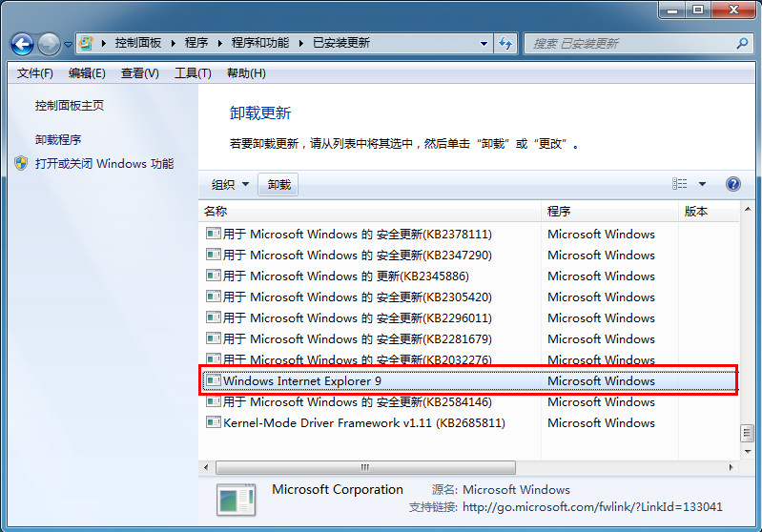Open the 编辑(E) menu
The width and height of the screenshot is (762, 532).
87,73
